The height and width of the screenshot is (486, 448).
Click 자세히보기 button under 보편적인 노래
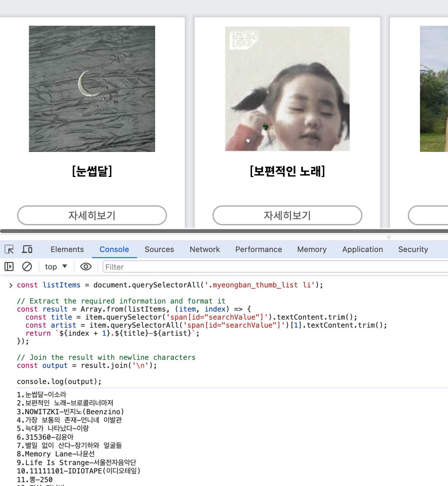(x=287, y=215)
